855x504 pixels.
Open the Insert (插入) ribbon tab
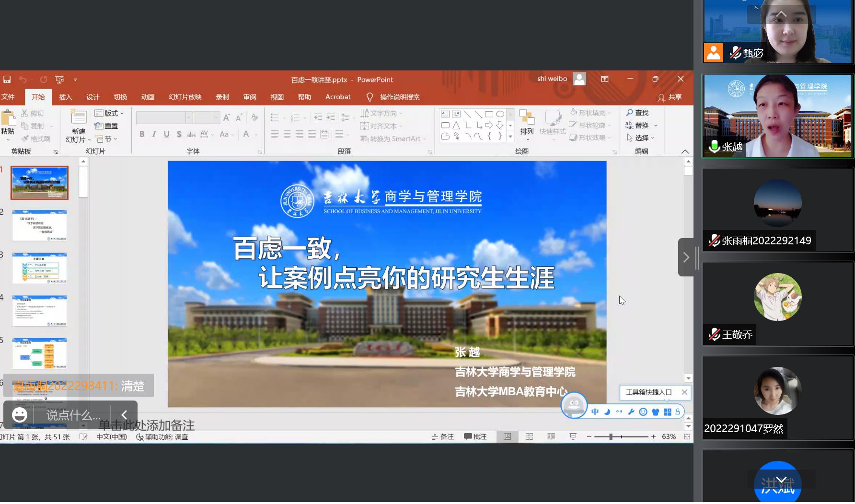coord(65,97)
